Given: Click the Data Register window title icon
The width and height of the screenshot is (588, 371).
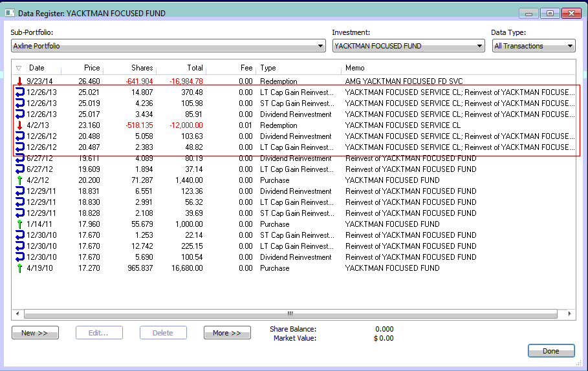Looking at the screenshot, I should tap(10, 13).
